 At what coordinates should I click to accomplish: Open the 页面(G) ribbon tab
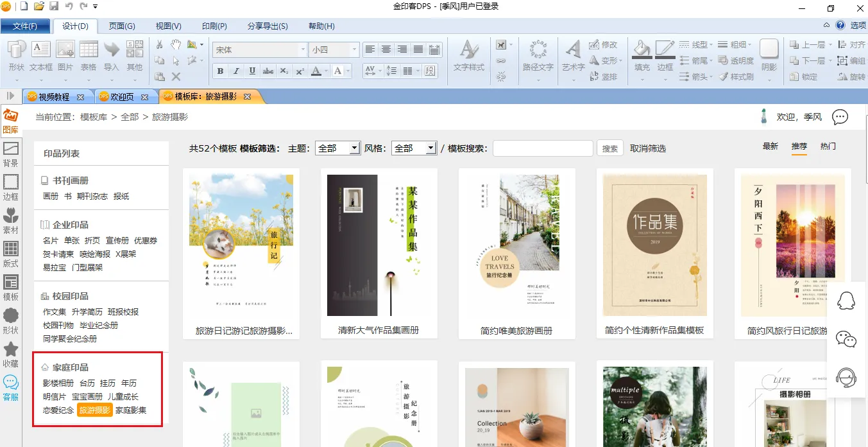pyautogui.click(x=122, y=26)
